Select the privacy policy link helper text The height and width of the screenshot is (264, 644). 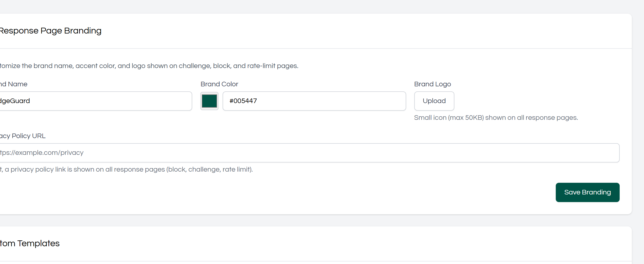point(126,169)
